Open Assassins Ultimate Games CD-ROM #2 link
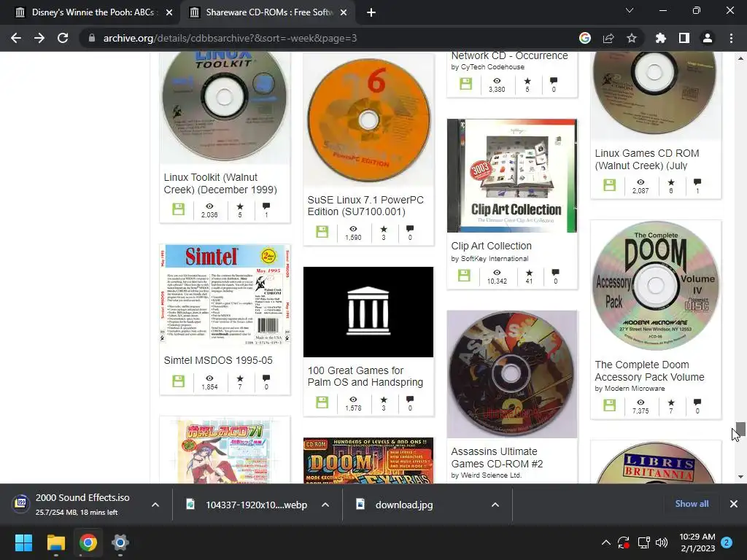The height and width of the screenshot is (560, 747). click(x=497, y=458)
